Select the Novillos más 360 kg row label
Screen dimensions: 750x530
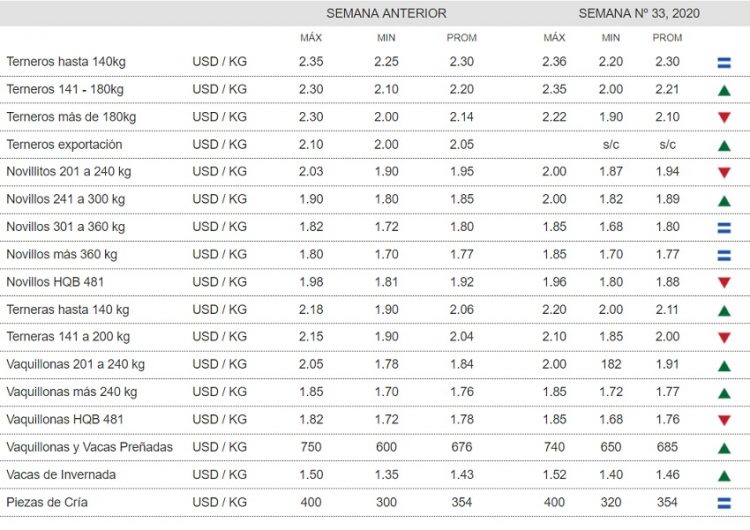[61, 254]
